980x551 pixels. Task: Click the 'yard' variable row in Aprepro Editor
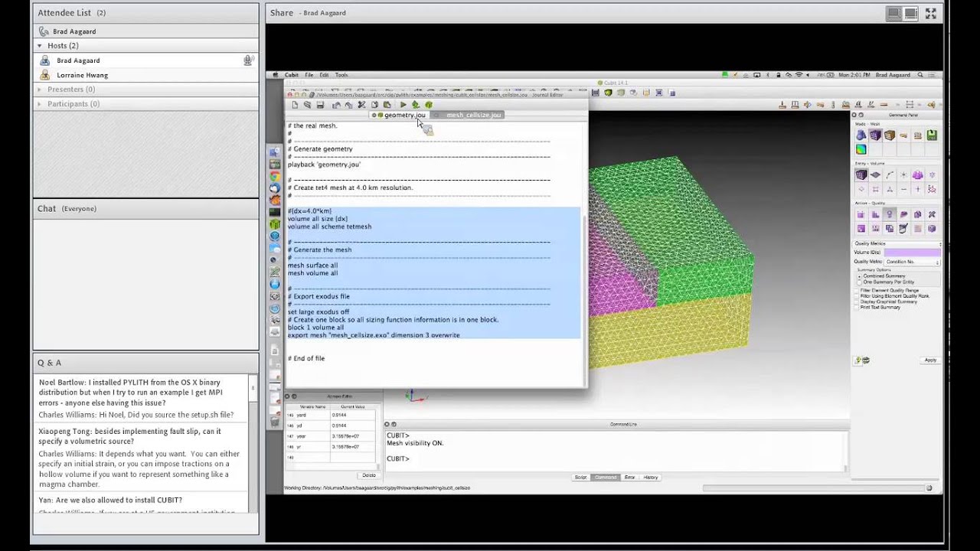(332, 415)
